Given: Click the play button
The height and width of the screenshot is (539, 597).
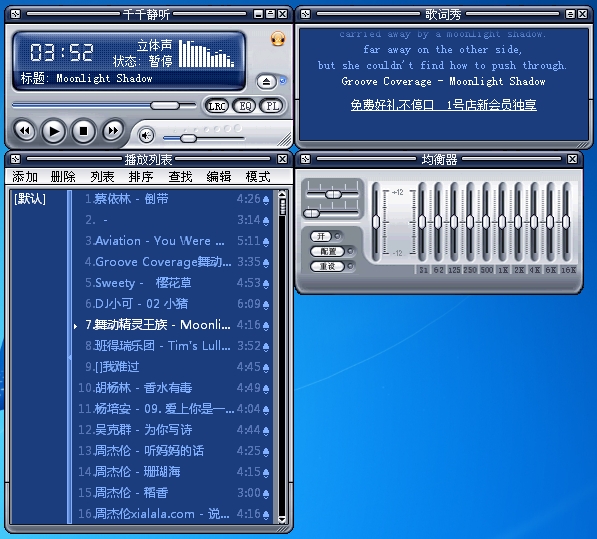Looking at the screenshot, I should pyautogui.click(x=54, y=131).
